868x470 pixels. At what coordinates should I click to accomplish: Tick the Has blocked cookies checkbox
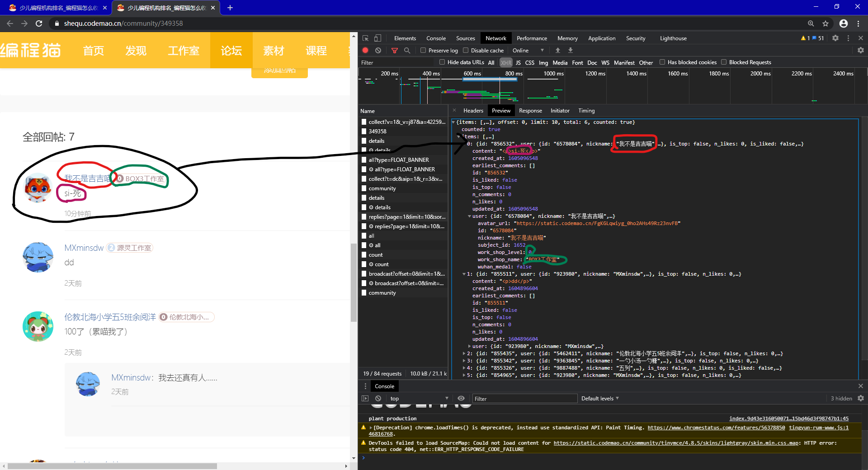662,62
